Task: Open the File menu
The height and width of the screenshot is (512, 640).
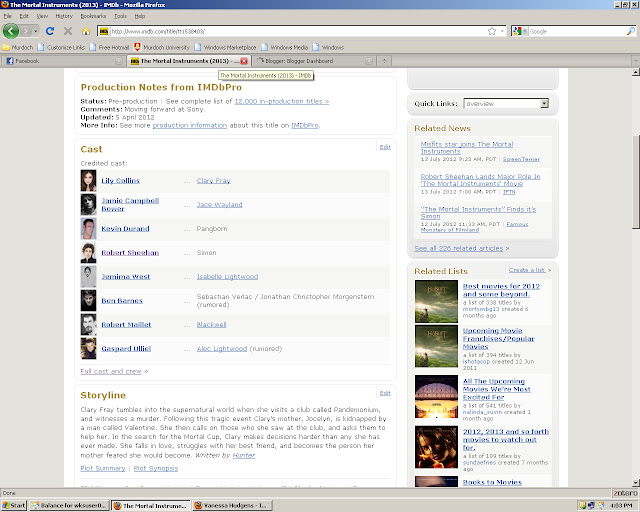Action: click(8, 16)
